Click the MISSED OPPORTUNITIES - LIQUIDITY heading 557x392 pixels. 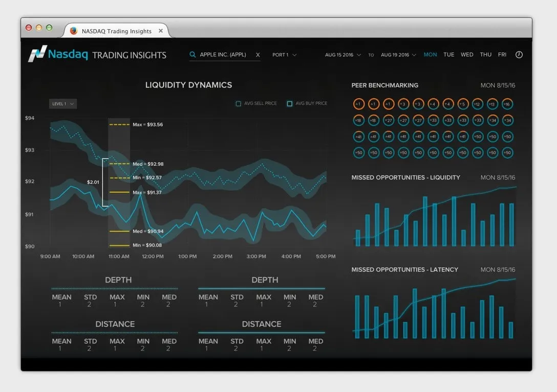tap(405, 177)
